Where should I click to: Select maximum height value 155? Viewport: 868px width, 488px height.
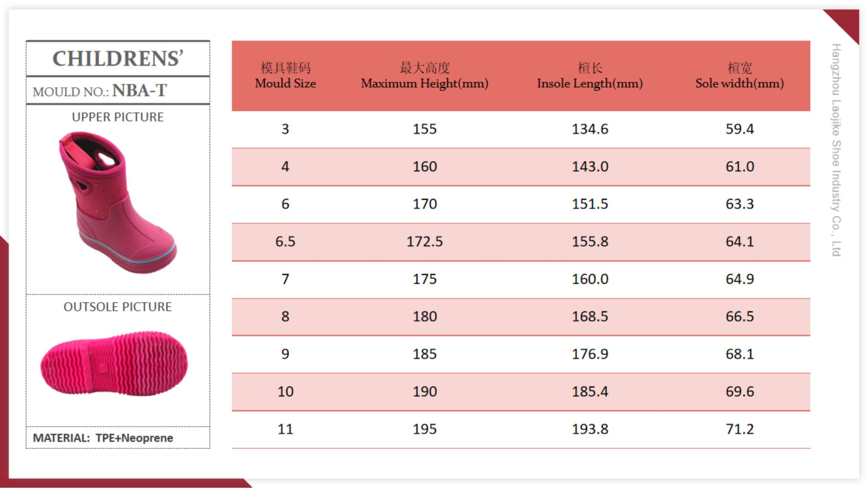tap(425, 129)
